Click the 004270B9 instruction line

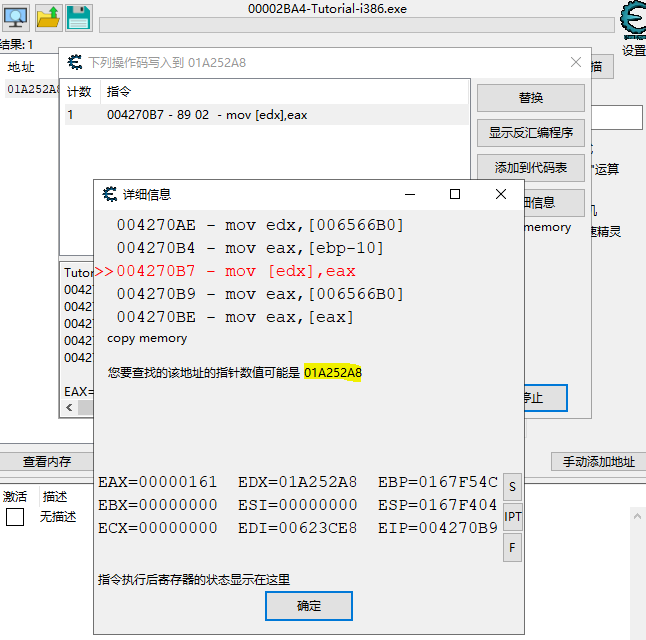pyautogui.click(x=260, y=294)
